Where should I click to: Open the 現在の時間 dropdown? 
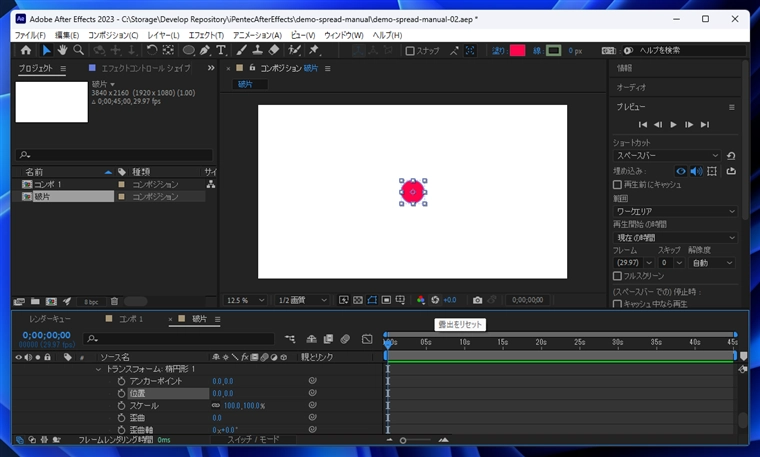click(x=675, y=237)
